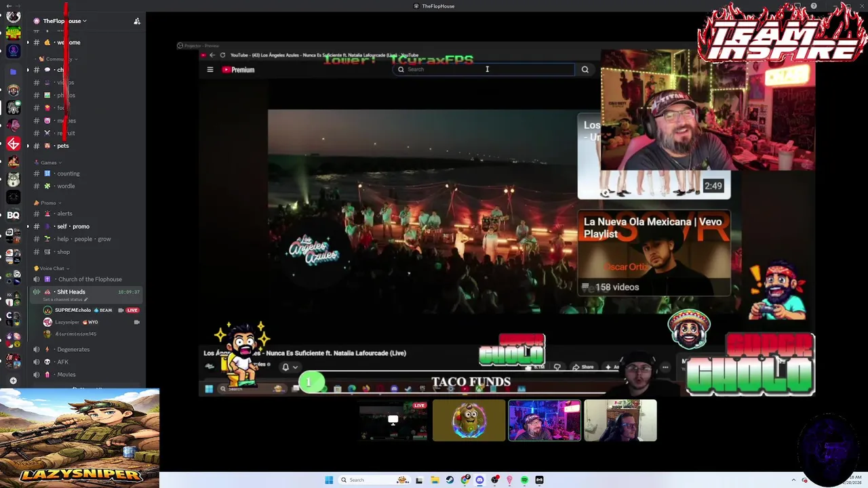Select the rightmost webcam participant tile
Image resolution: width=868 pixels, height=488 pixels.
coord(620,421)
